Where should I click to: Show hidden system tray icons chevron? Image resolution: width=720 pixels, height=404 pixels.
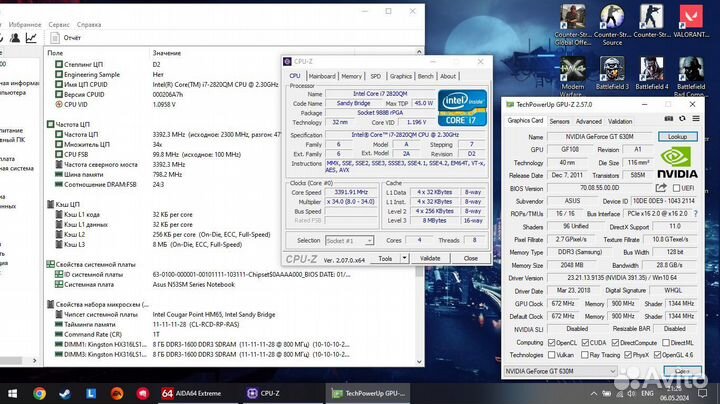tap(594, 393)
